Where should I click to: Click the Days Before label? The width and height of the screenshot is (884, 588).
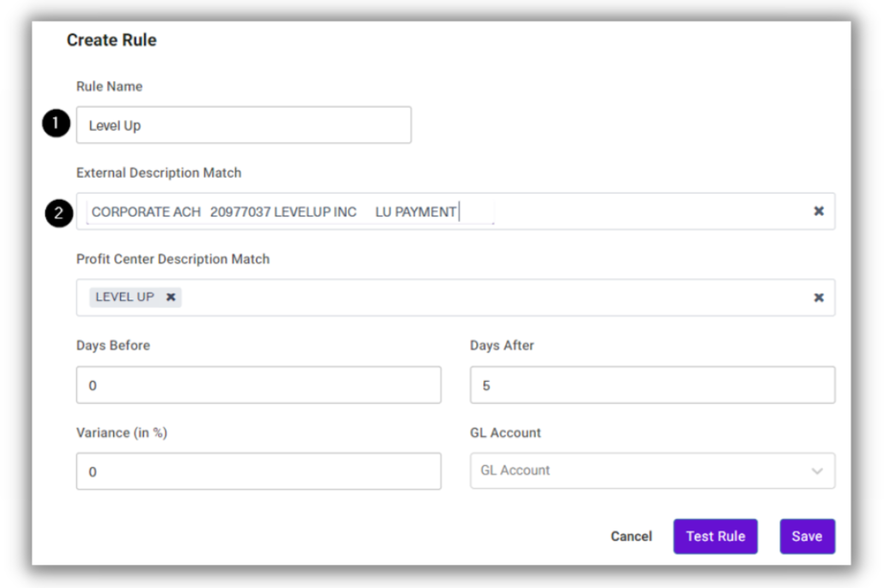point(113,345)
